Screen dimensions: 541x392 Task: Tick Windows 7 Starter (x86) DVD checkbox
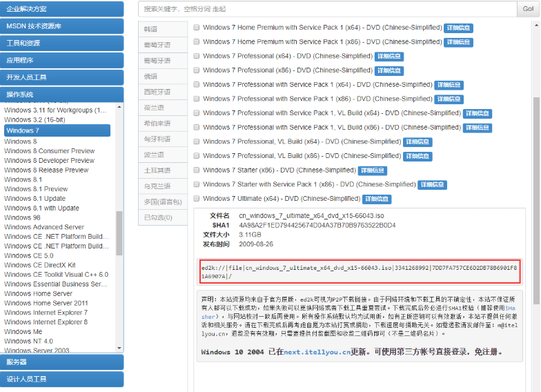(197, 170)
